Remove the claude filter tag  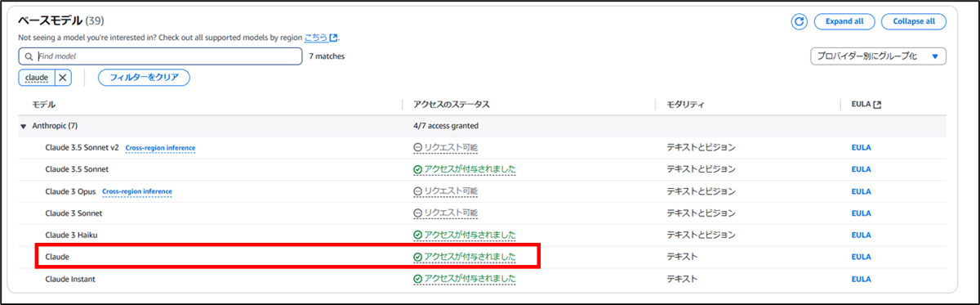[62, 78]
